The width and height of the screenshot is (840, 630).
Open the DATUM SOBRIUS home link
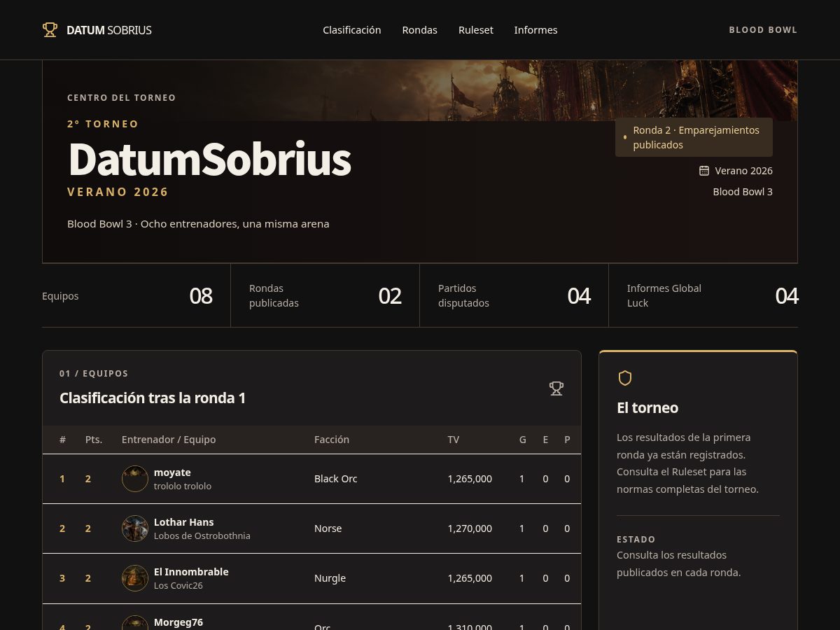97,30
